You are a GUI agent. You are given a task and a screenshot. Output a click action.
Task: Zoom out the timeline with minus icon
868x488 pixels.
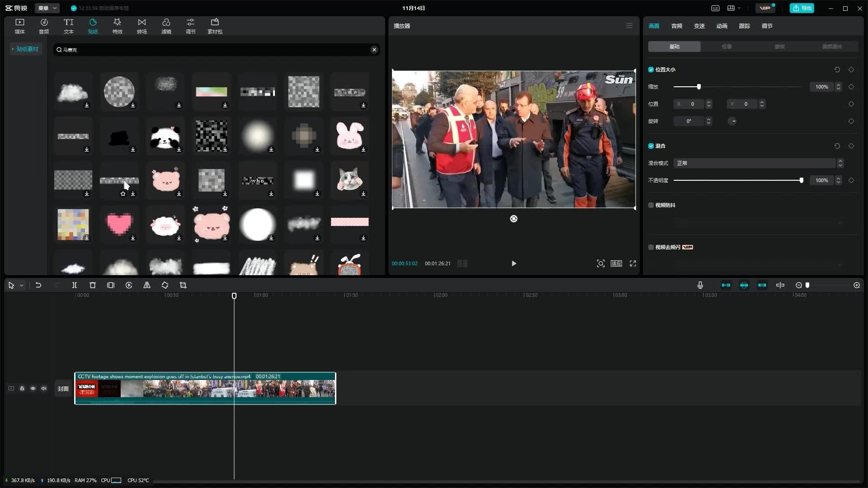tap(799, 285)
